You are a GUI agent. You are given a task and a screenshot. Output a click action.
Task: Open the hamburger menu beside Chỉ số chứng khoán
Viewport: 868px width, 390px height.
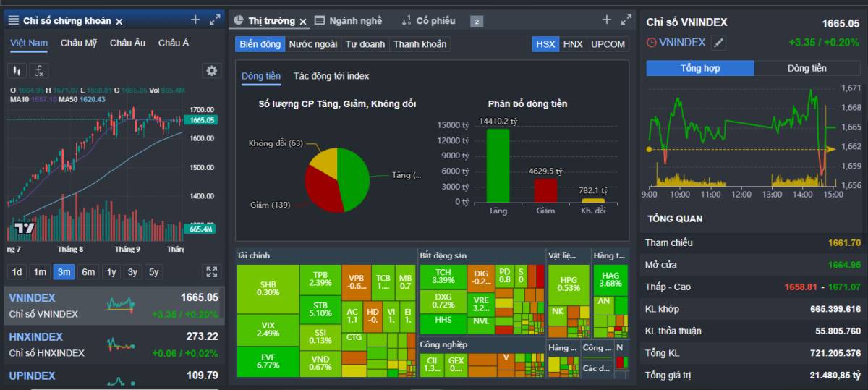(14, 21)
